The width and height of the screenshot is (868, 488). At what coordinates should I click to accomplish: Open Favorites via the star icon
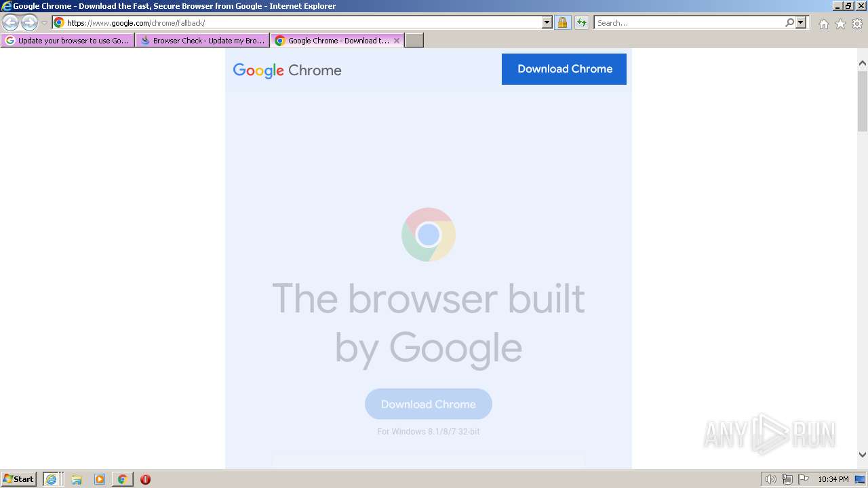pos(840,24)
